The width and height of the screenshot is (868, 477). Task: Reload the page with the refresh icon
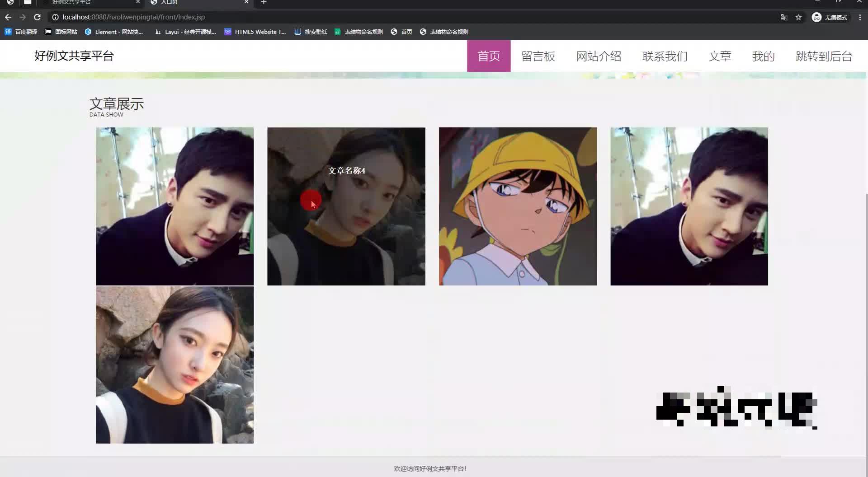click(x=38, y=17)
